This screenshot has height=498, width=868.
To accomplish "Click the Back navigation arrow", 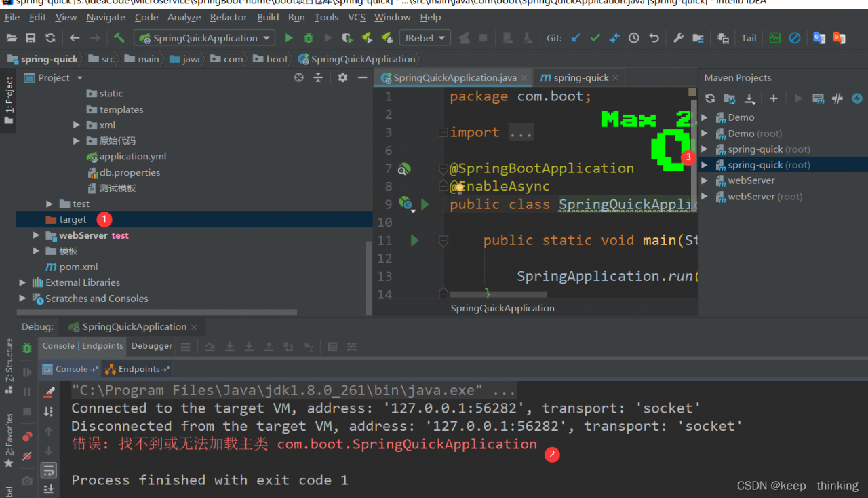I will pyautogui.click(x=75, y=38).
